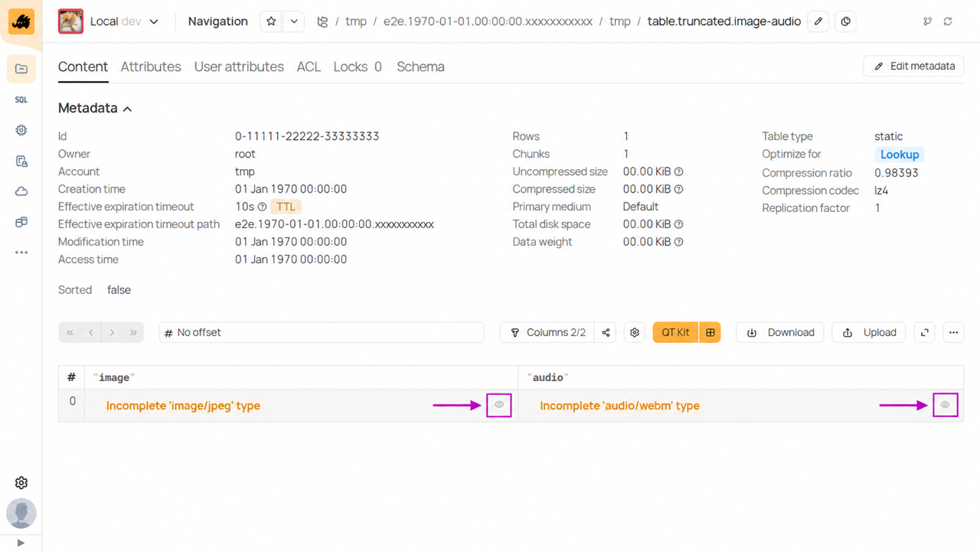Navigate to e2e.1970-01-01 breadcrumb
The image size is (980, 551).
pos(488,21)
